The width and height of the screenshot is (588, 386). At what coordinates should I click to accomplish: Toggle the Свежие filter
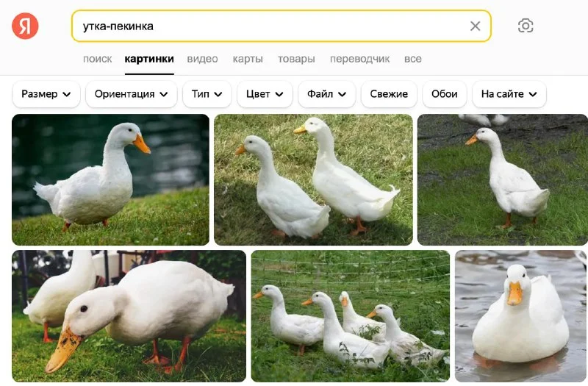(389, 94)
